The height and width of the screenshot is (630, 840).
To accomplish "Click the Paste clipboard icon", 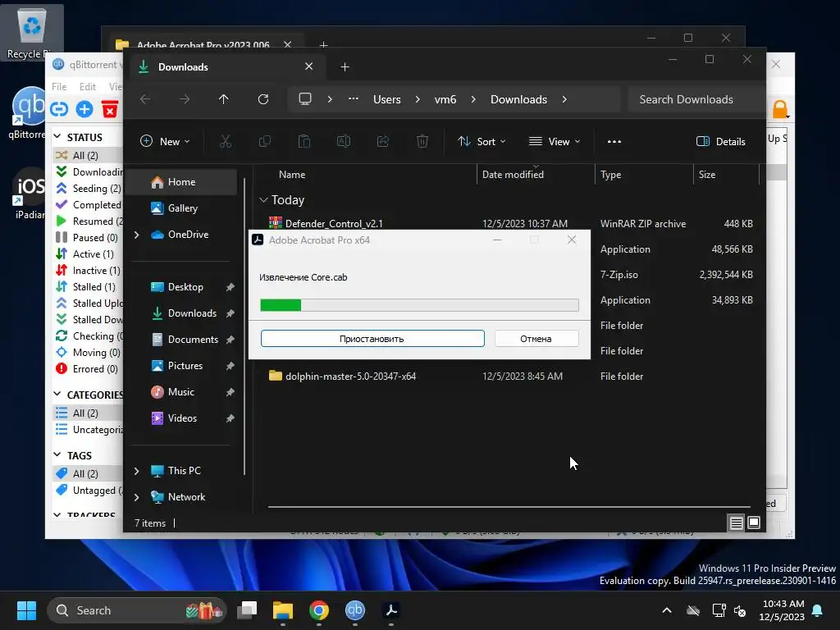I will (x=304, y=141).
